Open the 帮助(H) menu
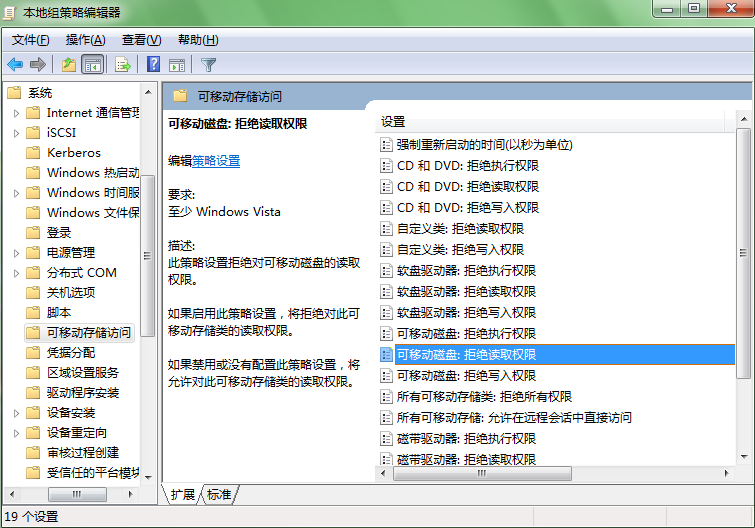Viewport: 755px width, 528px height. click(x=198, y=40)
